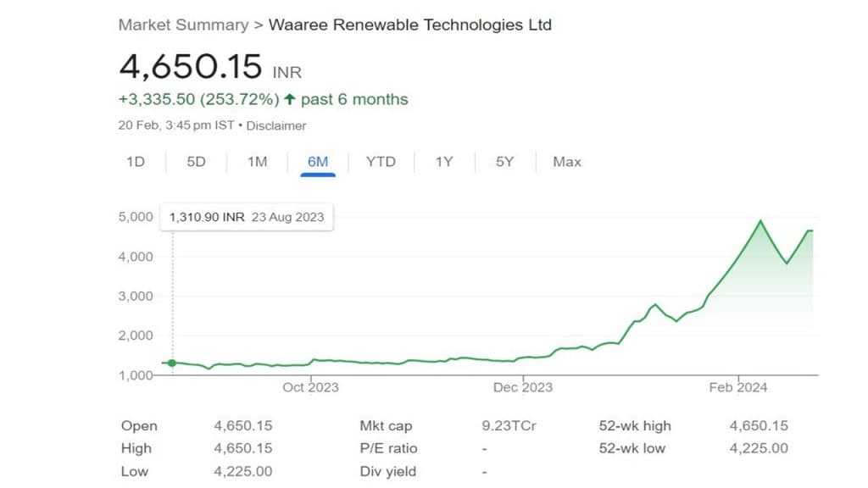This screenshot has height=488, width=868.
Task: Switch chart to YTD range
Action: [381, 162]
